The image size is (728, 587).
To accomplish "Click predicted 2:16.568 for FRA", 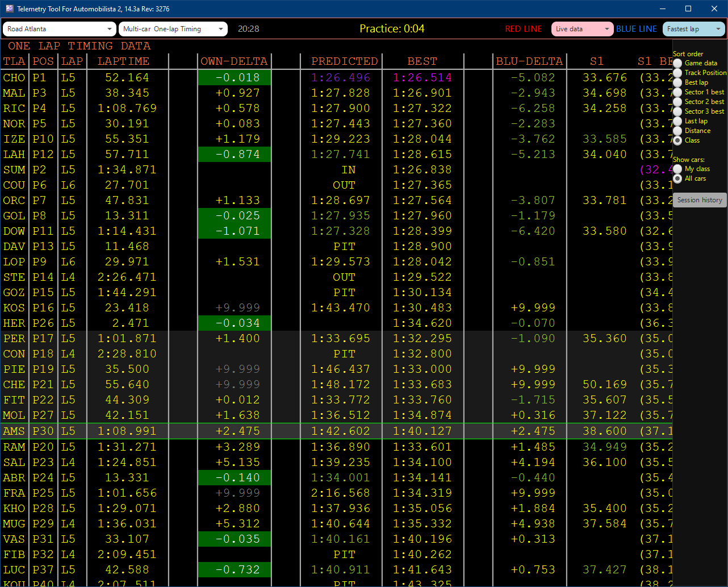I will (x=341, y=493).
